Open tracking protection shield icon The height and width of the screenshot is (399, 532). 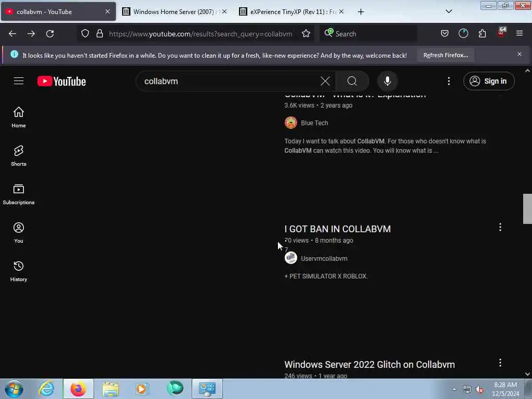(85, 34)
